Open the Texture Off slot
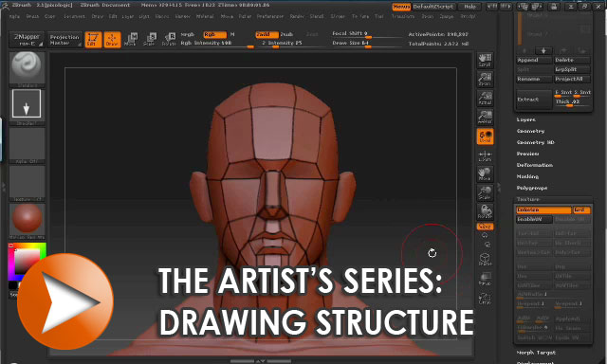The height and width of the screenshot is (364, 607). [27, 183]
